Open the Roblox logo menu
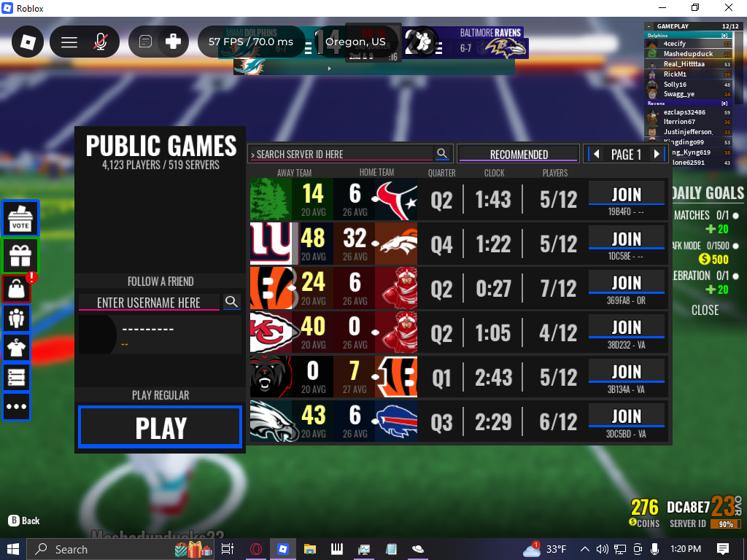747x560 pixels. (28, 42)
